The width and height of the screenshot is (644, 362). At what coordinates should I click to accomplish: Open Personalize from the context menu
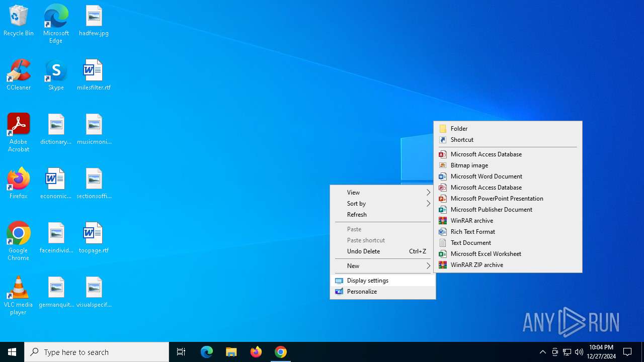(x=383, y=292)
